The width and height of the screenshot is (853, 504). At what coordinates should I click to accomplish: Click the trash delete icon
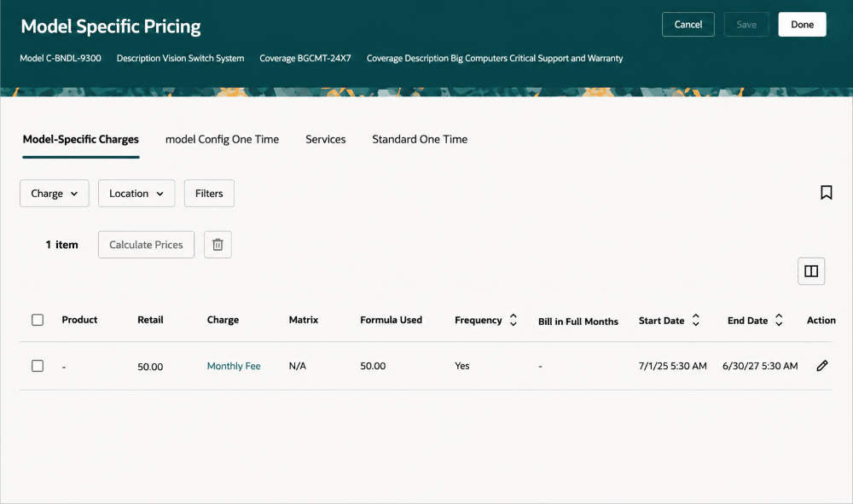click(x=218, y=245)
